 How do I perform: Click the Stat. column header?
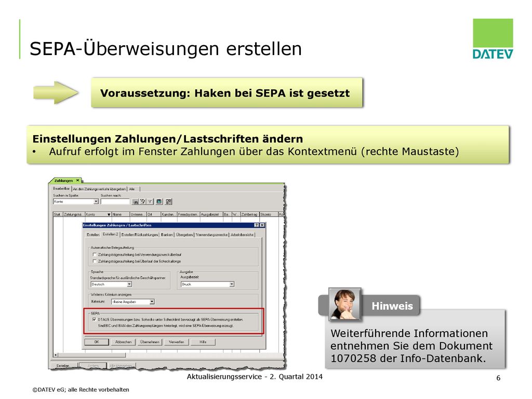(x=58, y=215)
